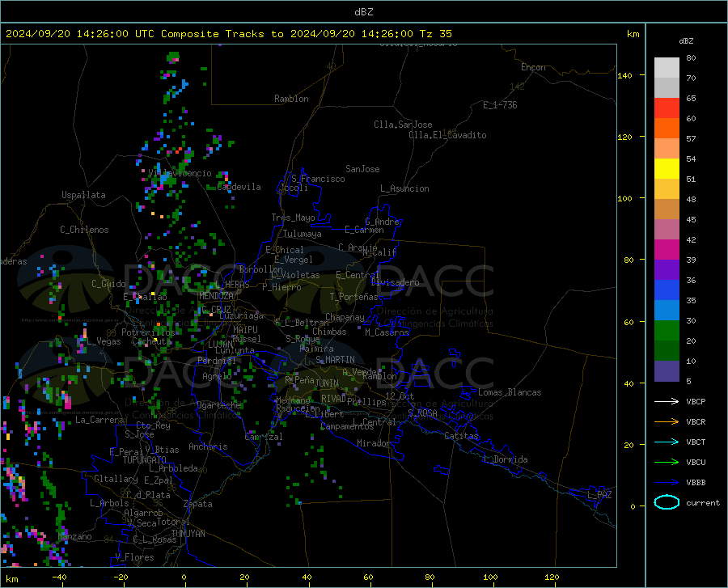The width and height of the screenshot is (728, 588).
Task: Click the blue VBBB arrow icon
Action: tap(667, 483)
